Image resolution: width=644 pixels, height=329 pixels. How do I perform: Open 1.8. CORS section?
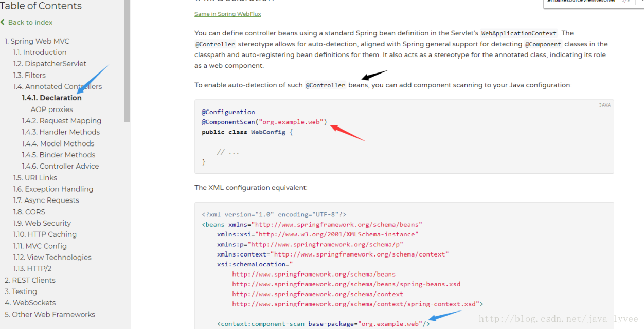tap(29, 212)
